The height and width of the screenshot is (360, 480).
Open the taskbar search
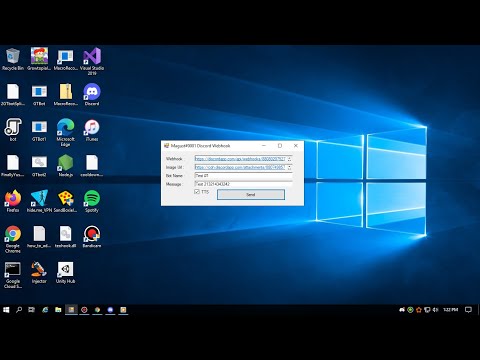19,310
